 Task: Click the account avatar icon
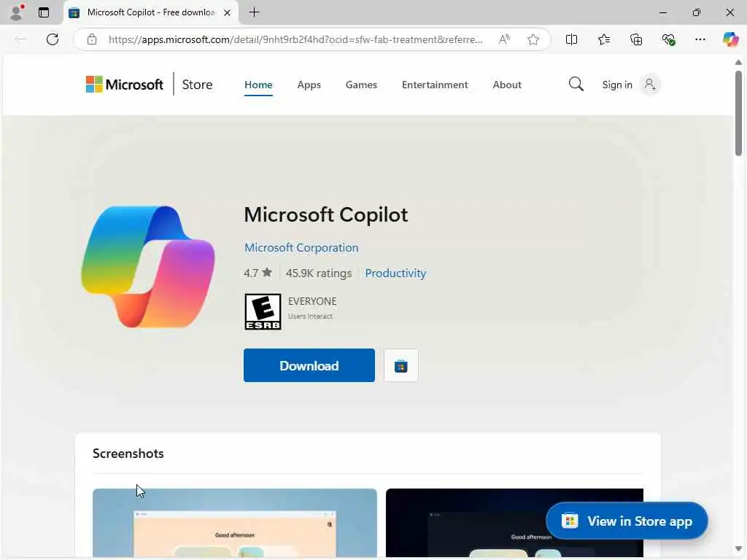click(650, 85)
